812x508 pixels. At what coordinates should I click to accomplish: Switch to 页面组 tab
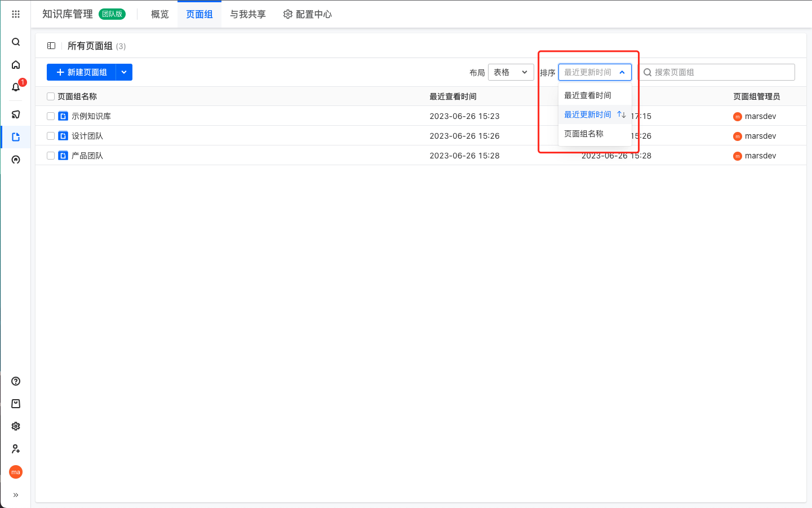pos(199,14)
